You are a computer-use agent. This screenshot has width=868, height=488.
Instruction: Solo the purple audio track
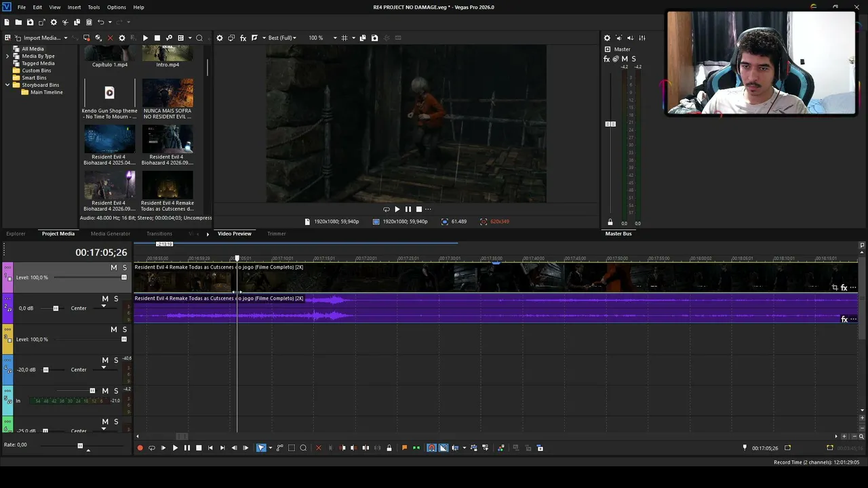click(116, 299)
